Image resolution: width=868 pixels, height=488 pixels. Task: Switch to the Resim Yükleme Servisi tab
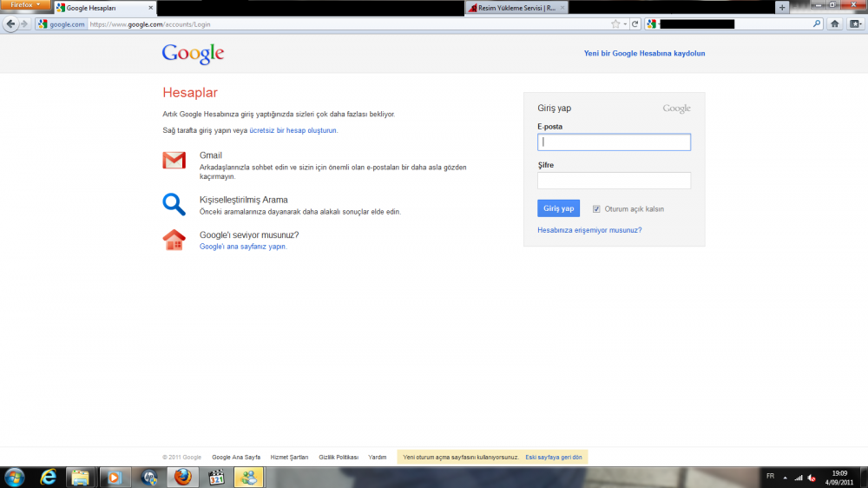pos(516,8)
